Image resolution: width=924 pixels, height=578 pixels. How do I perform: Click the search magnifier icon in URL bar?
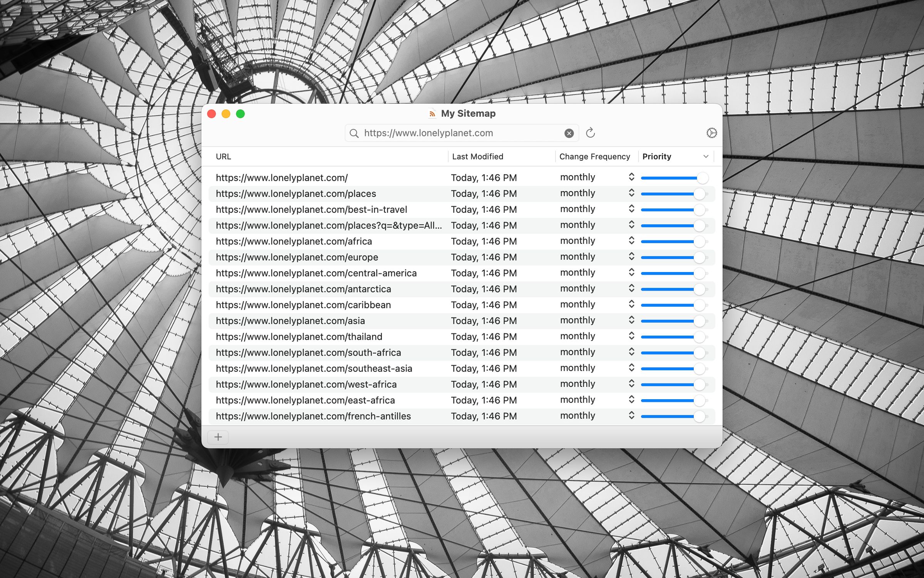pyautogui.click(x=354, y=133)
